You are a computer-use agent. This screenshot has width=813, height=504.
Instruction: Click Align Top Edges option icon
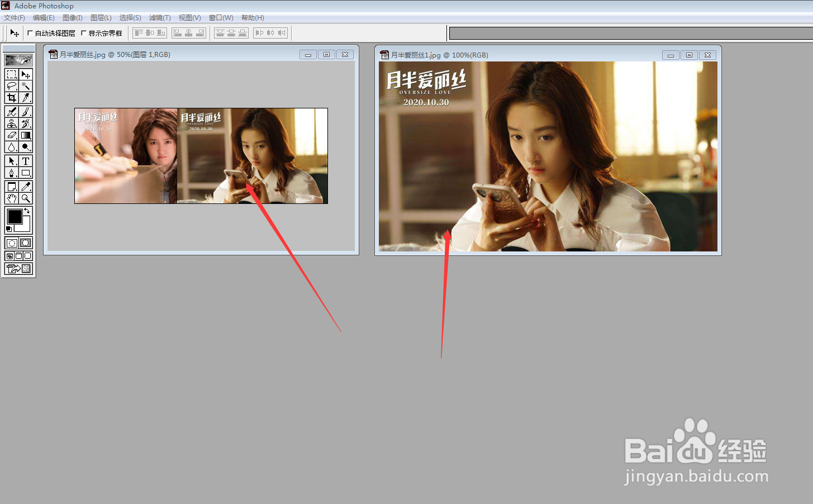coord(139,33)
